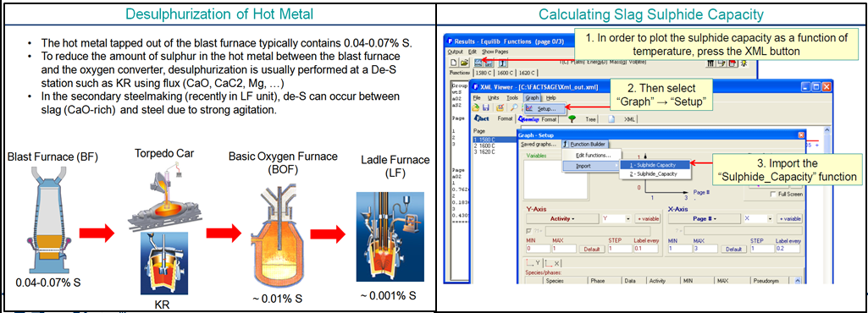The image size is (868, 313).
Task: Open file icon in Results toolbar
Action: tap(464, 63)
